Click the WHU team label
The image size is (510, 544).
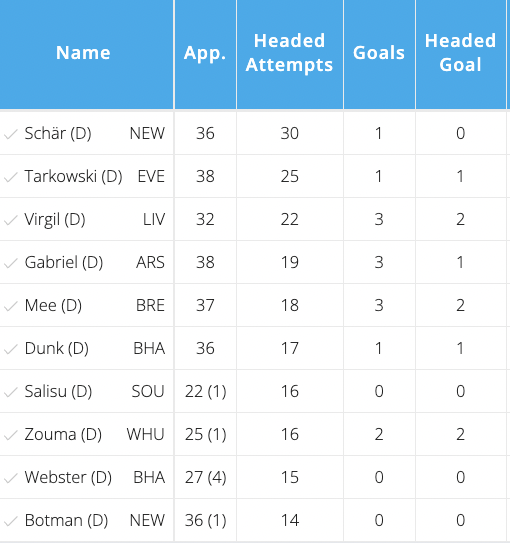click(145, 434)
